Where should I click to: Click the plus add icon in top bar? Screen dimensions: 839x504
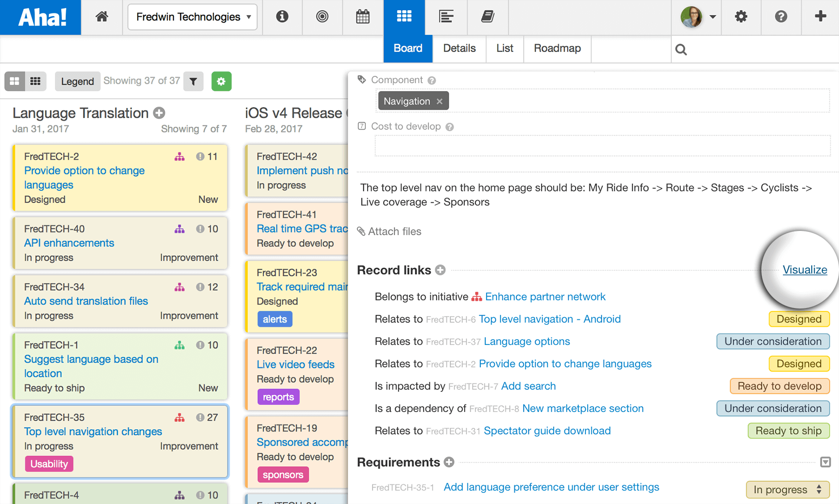(x=820, y=16)
